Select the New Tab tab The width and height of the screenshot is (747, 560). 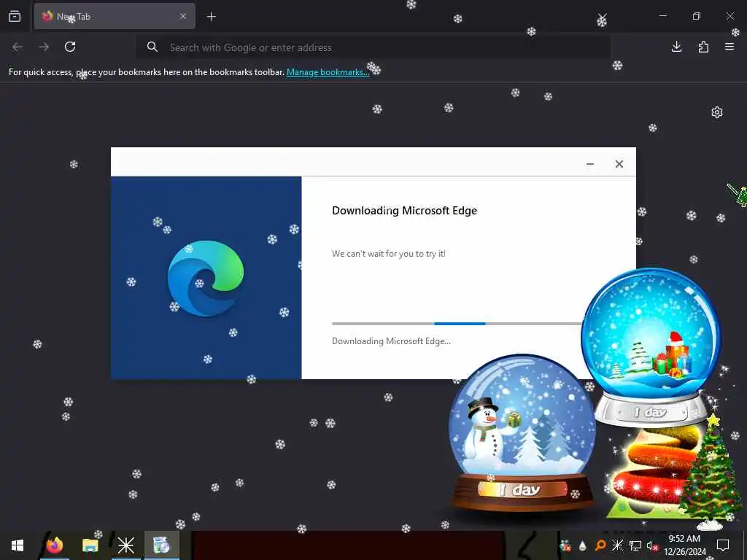(115, 16)
